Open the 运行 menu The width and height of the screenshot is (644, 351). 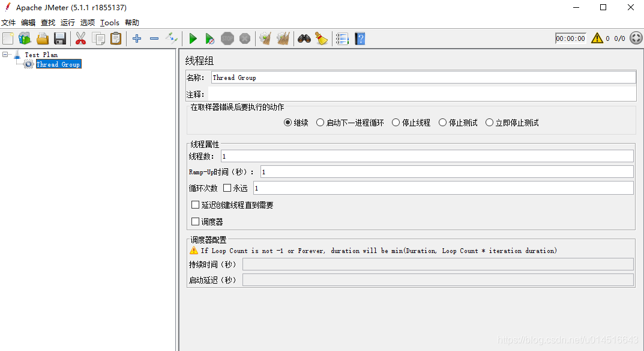(67, 23)
